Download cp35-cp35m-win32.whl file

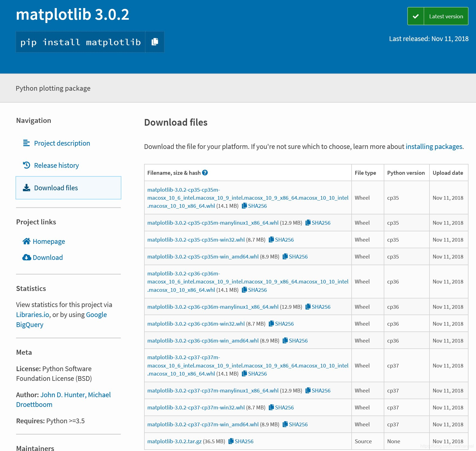(196, 240)
